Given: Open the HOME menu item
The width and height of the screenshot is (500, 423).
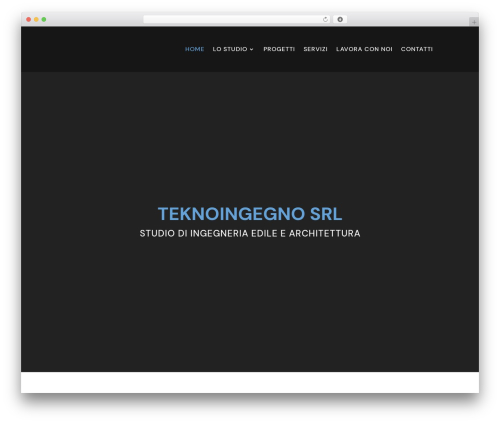Looking at the screenshot, I should [x=194, y=49].
